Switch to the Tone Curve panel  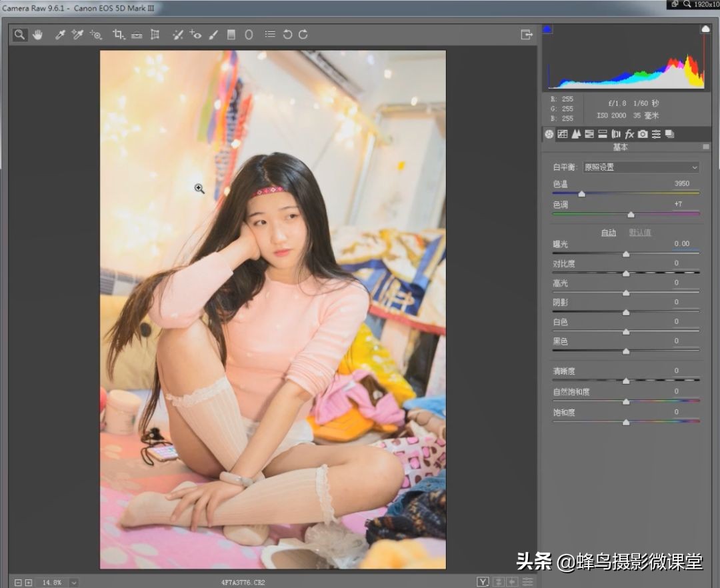(x=562, y=134)
